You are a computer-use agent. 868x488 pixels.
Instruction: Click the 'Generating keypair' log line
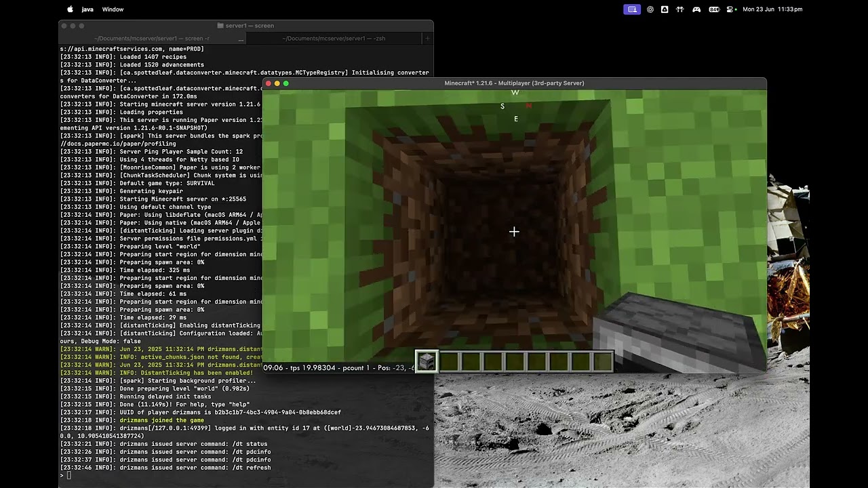tap(121, 191)
